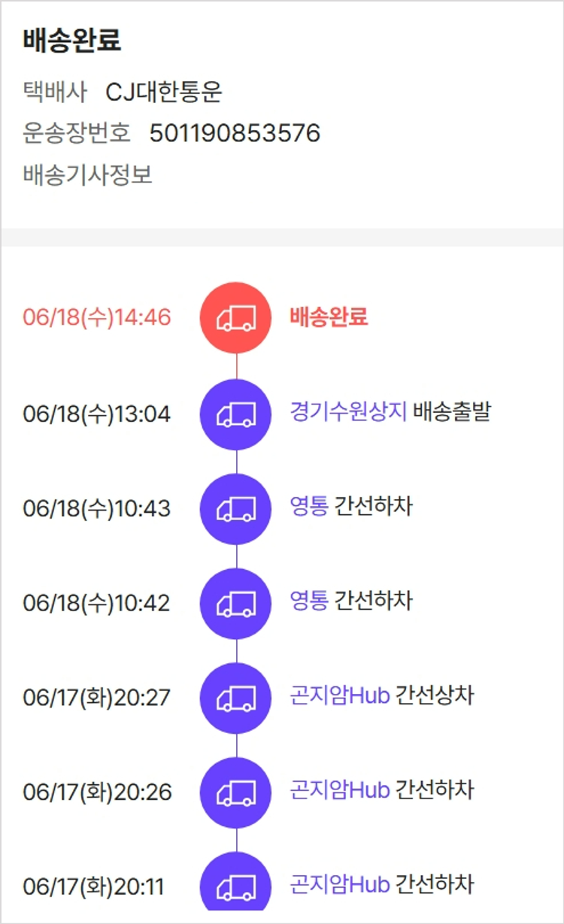Click truck icon beside 경기수원상지 배송출발
564x924 pixels.
pos(235,414)
